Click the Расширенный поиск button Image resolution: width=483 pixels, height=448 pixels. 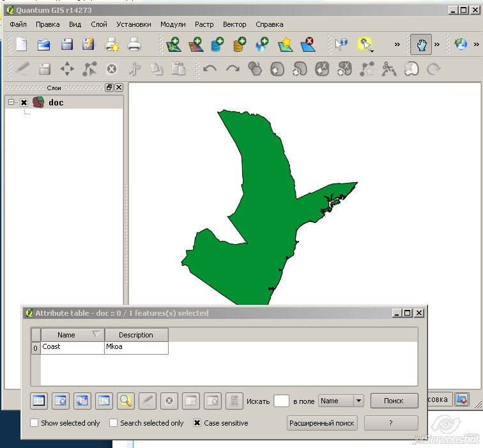(x=322, y=423)
